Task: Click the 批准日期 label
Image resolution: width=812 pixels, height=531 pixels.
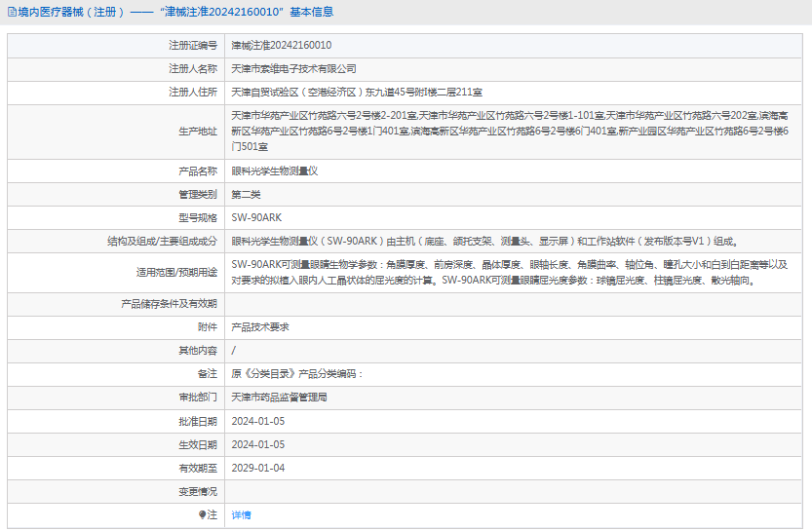Action: click(x=198, y=421)
